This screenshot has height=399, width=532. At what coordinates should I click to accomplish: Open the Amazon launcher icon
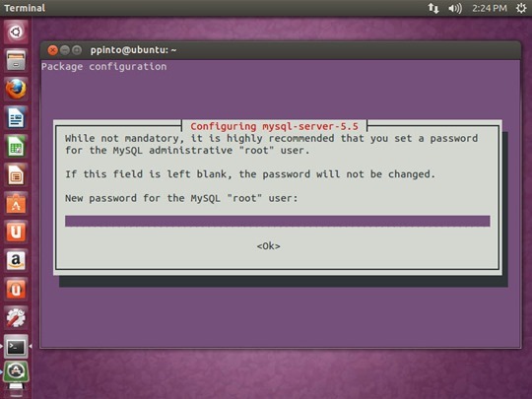tap(16, 260)
